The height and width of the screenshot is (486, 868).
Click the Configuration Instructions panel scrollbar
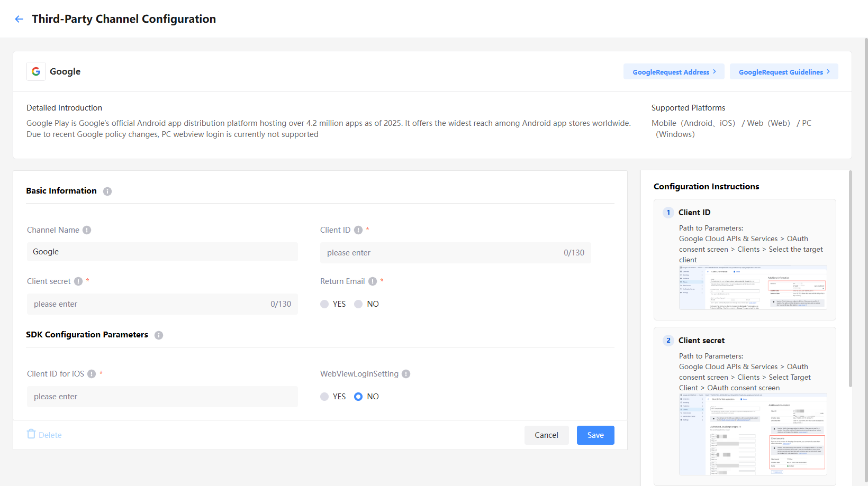coord(851,279)
